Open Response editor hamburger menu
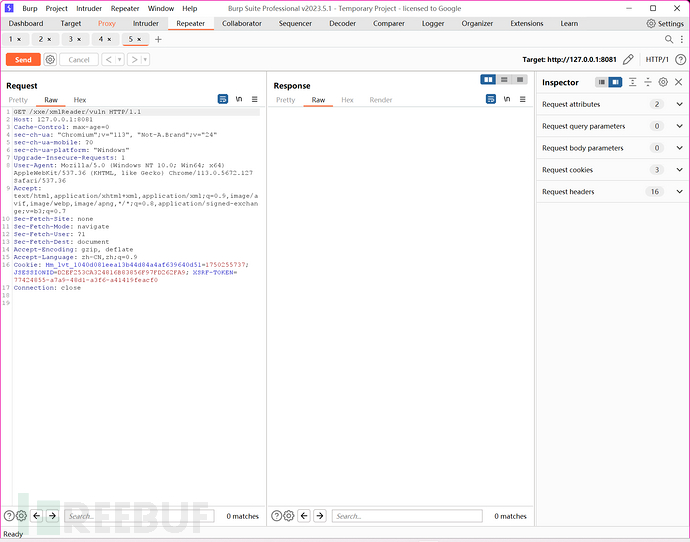 [522, 100]
